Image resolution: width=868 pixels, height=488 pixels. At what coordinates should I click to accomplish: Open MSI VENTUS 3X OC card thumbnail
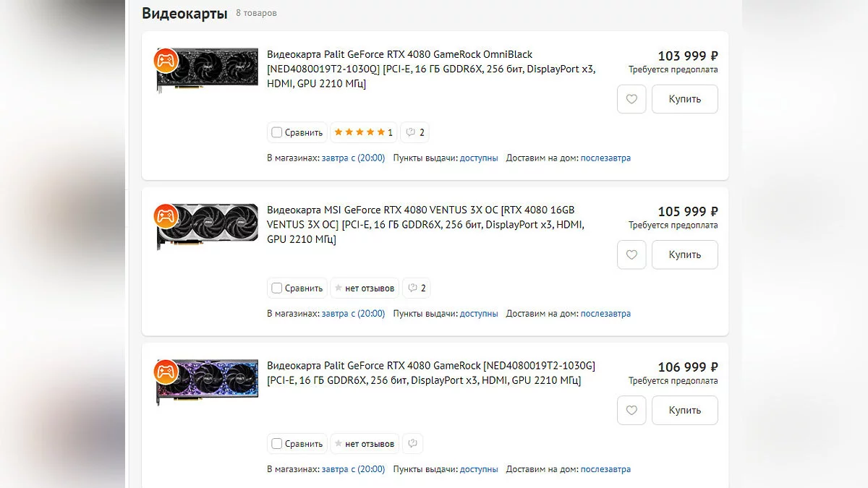207,226
